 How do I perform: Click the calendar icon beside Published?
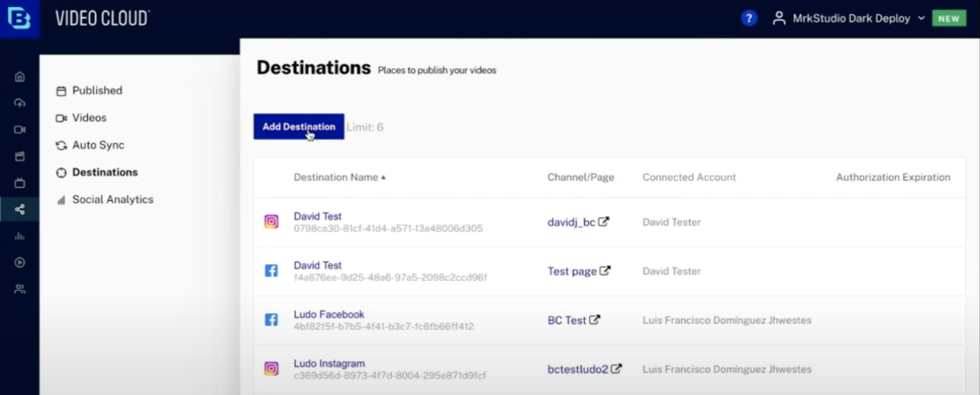[61, 91]
